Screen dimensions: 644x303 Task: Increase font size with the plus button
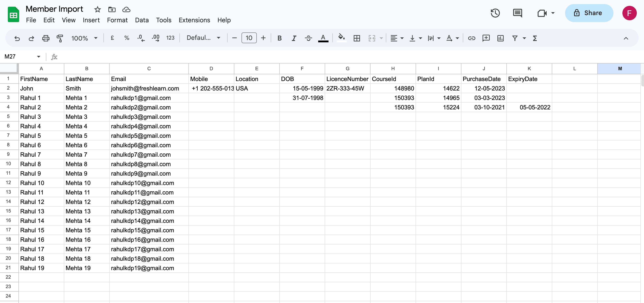pos(263,38)
